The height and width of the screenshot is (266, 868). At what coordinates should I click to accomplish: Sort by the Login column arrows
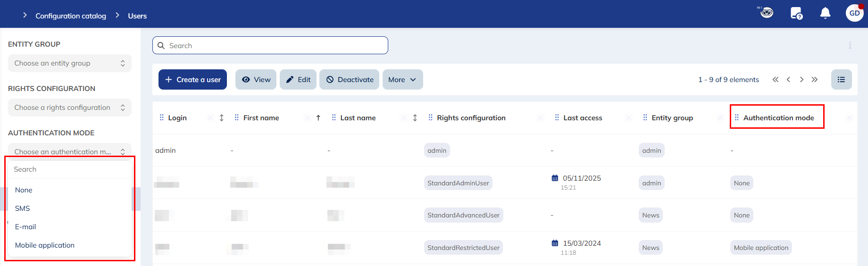pos(222,118)
